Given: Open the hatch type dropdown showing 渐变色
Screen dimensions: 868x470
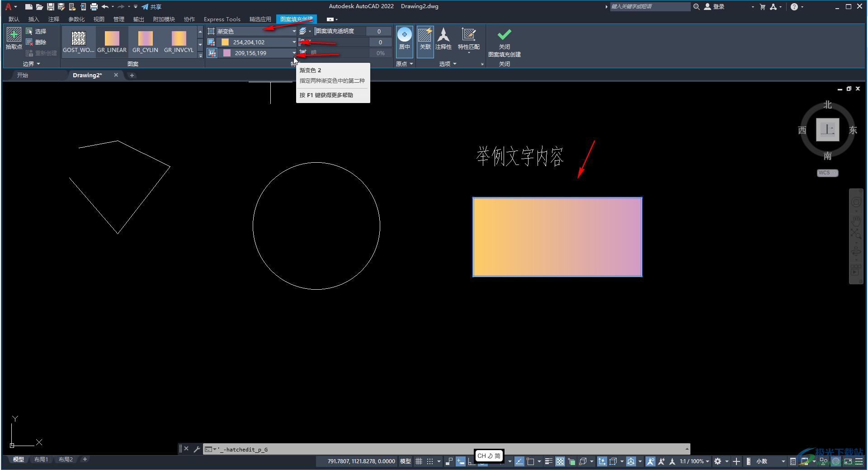Looking at the screenshot, I should coord(256,31).
